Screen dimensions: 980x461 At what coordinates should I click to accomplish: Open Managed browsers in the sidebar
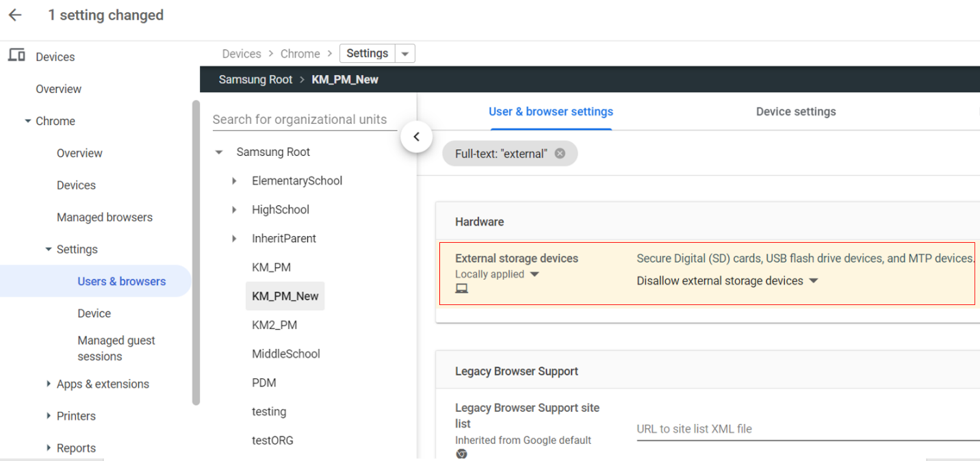(104, 218)
